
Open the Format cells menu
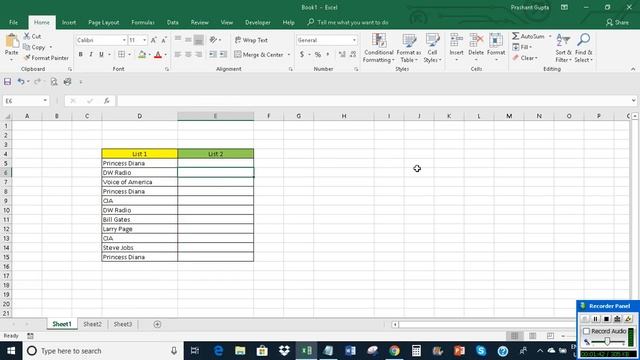(496, 47)
